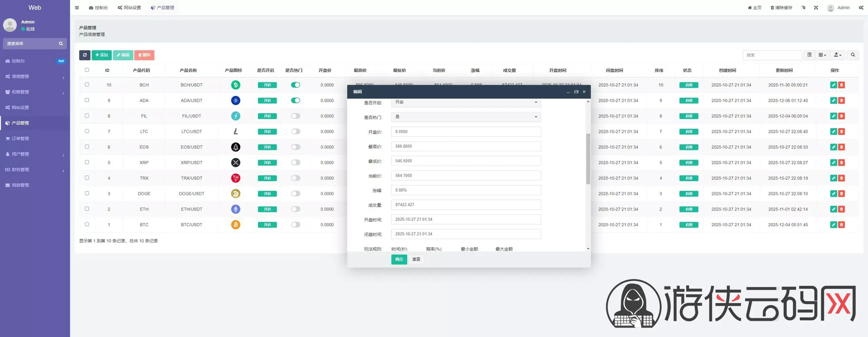The height and width of the screenshot is (337, 868).
Task: Open the columns visibility dropdown
Action: (x=822, y=55)
